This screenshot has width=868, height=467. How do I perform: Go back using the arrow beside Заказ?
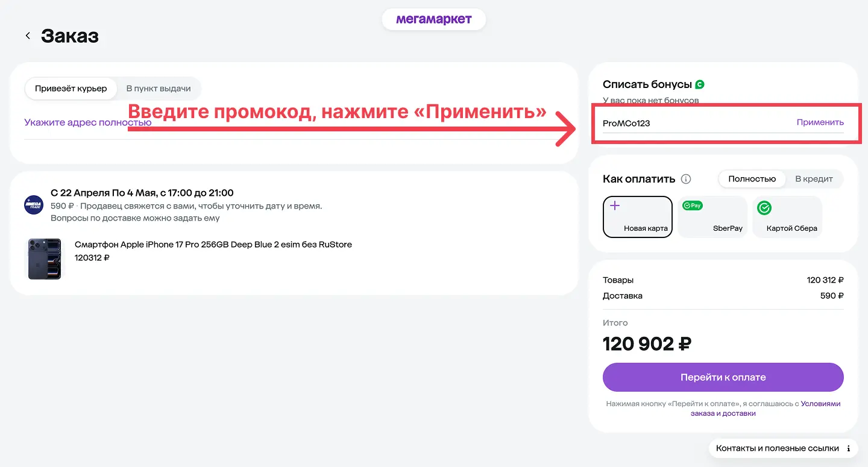(28, 36)
